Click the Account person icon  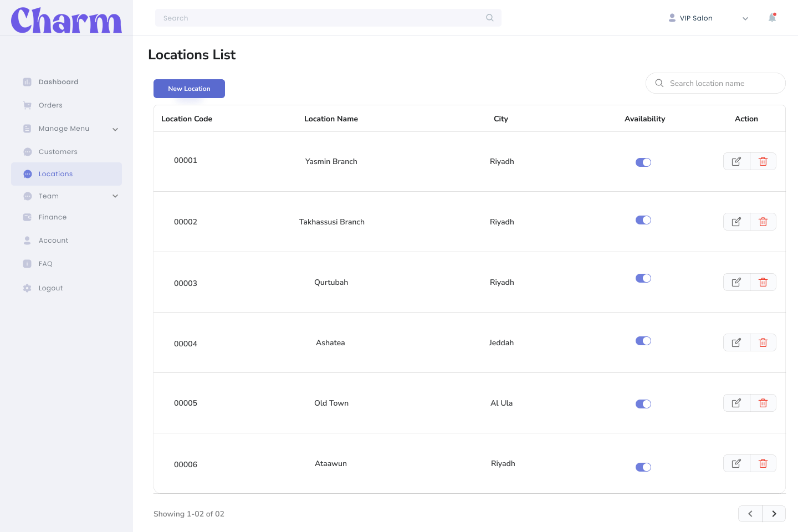click(27, 241)
